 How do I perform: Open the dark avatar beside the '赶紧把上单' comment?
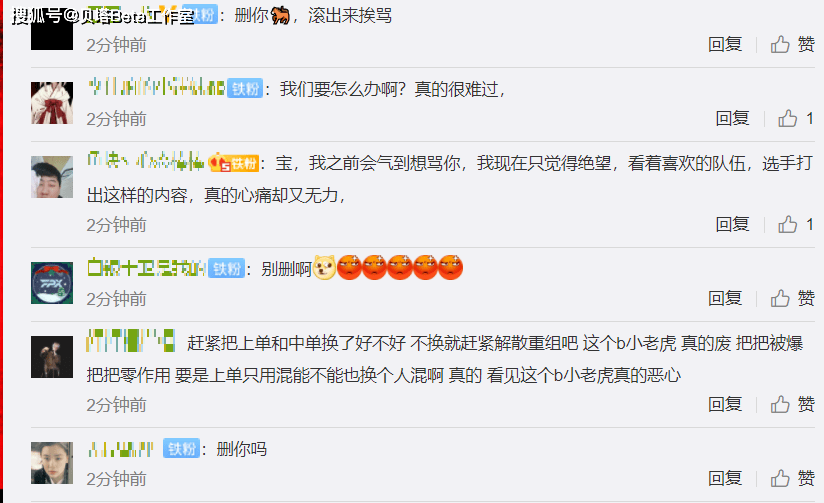click(52, 357)
